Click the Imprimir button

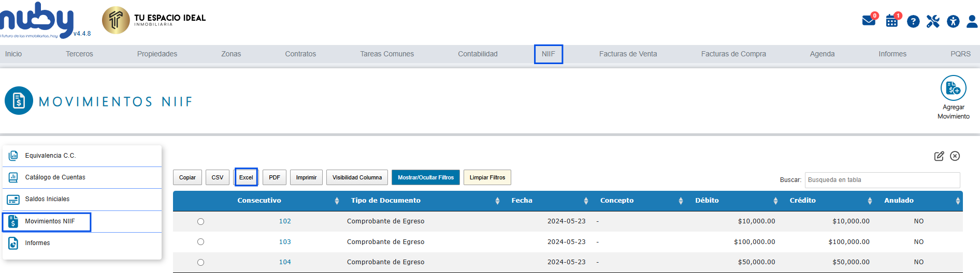[306, 177]
